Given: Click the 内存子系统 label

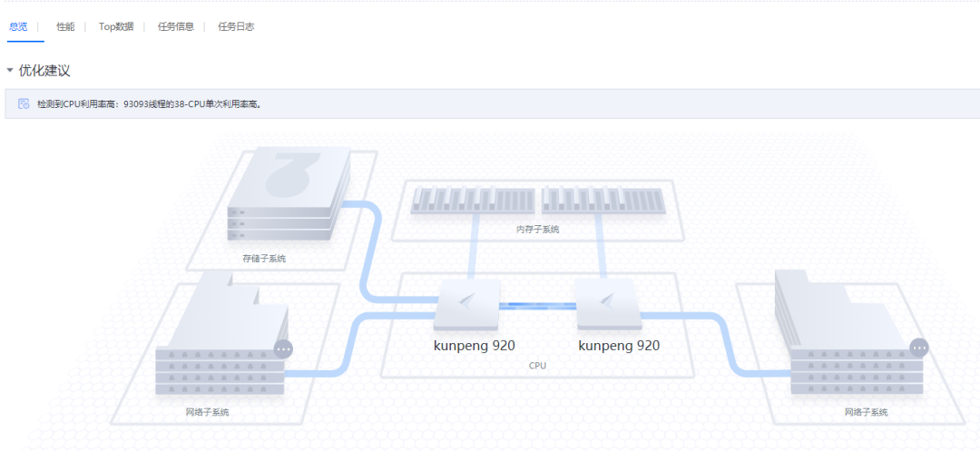Looking at the screenshot, I should (537, 230).
